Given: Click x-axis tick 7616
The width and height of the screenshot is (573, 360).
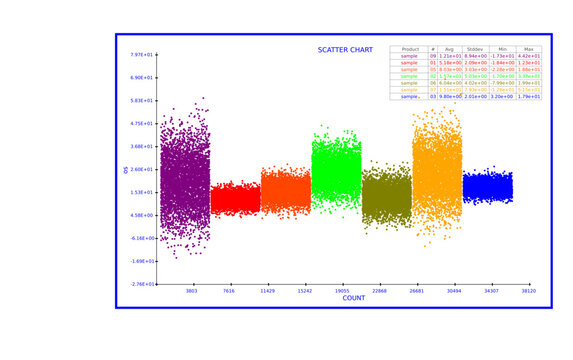Looking at the screenshot, I should click(x=229, y=291).
